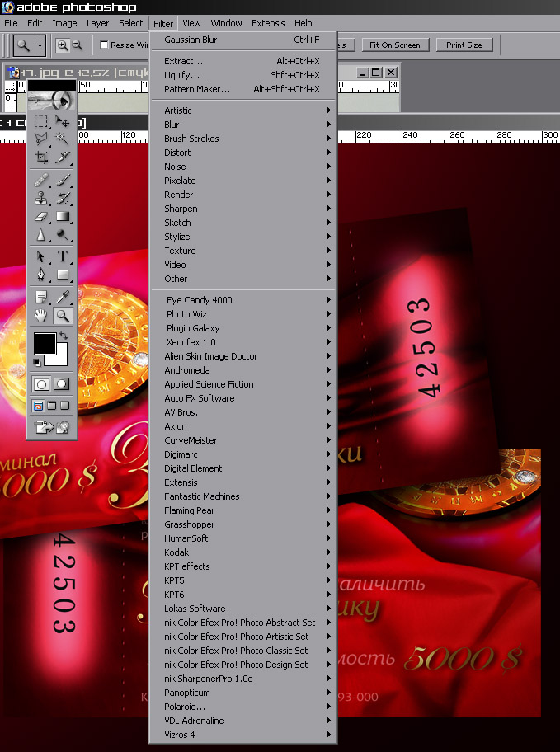Select the Dodge tool

[63, 234]
